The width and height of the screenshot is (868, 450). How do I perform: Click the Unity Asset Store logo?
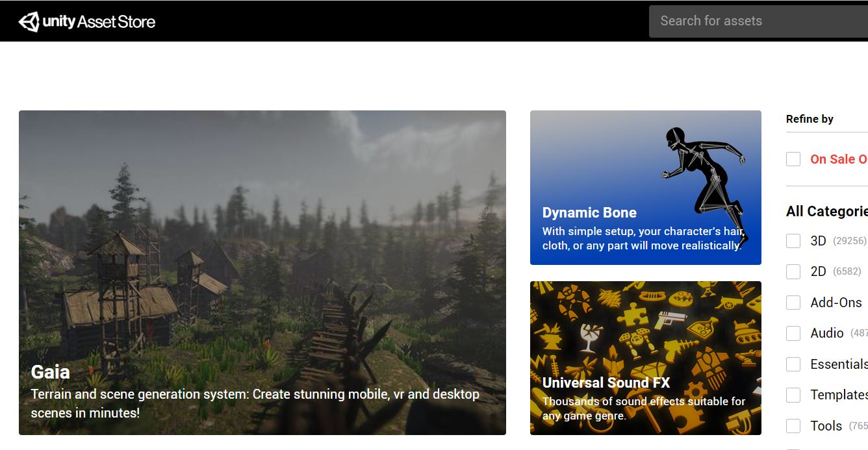[87, 21]
